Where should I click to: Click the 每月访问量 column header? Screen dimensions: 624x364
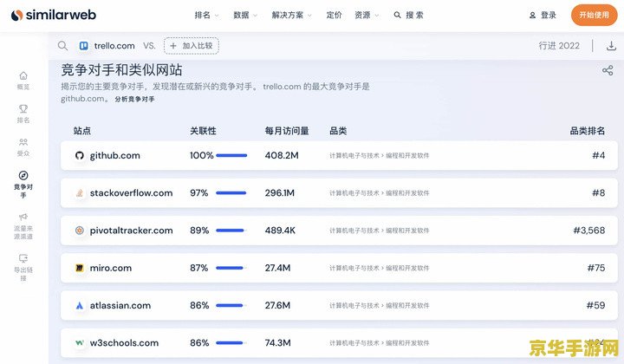pyautogui.click(x=287, y=131)
